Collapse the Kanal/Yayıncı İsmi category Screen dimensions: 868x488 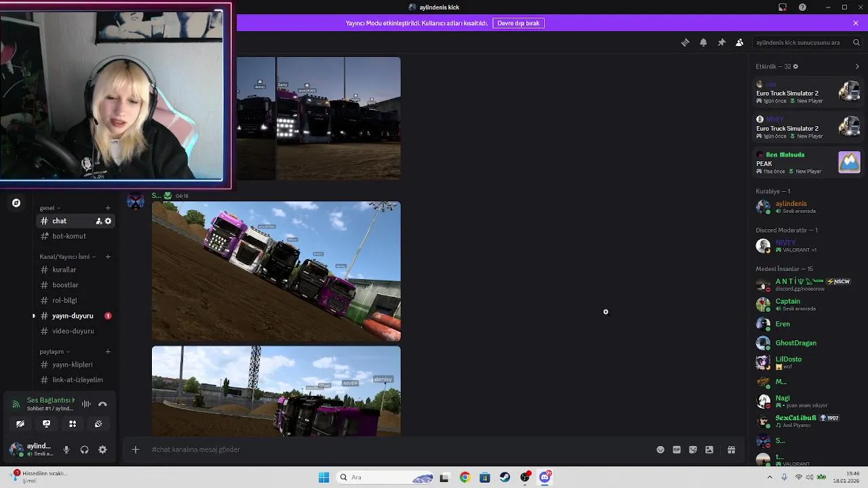(x=67, y=257)
